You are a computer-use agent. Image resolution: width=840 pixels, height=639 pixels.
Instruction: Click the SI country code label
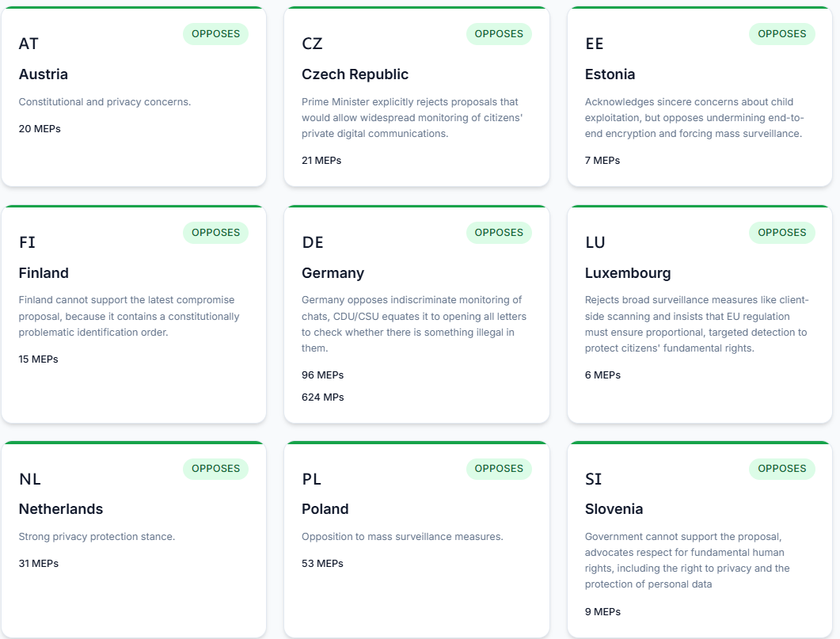coord(593,479)
